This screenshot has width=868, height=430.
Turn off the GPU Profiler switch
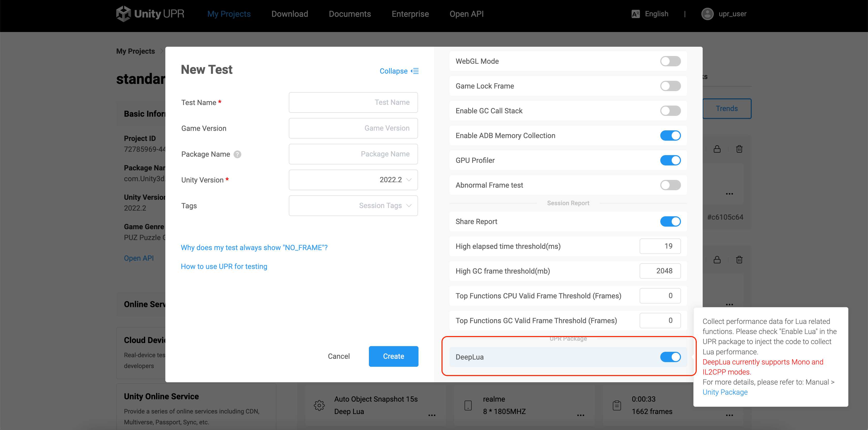pyautogui.click(x=670, y=160)
